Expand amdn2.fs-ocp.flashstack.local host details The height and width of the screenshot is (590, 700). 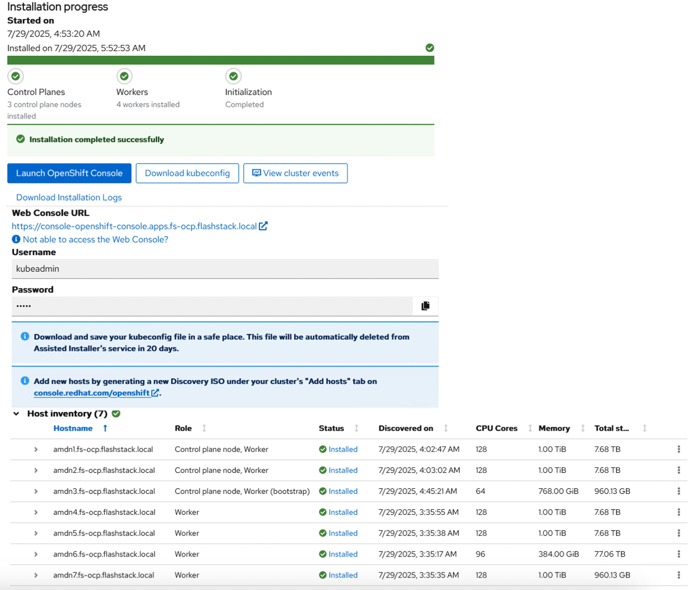pyautogui.click(x=36, y=470)
